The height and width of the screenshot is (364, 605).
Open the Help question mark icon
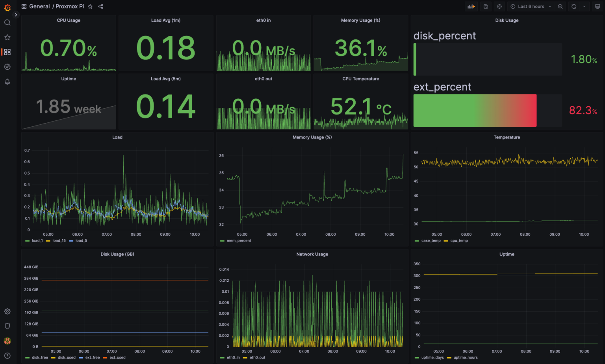pyautogui.click(x=7, y=356)
